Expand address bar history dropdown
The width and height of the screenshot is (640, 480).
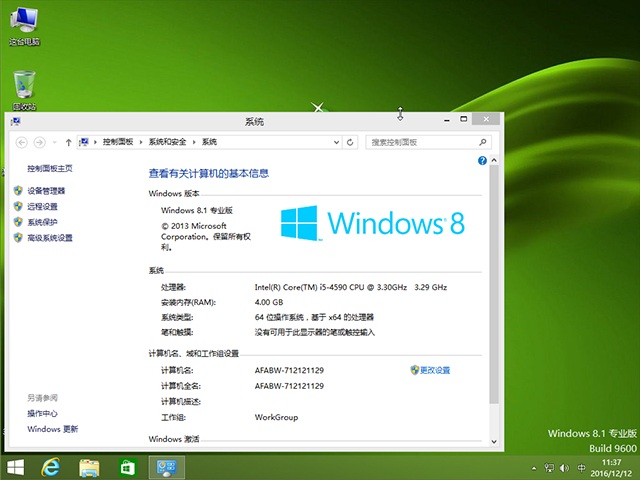coord(336,142)
